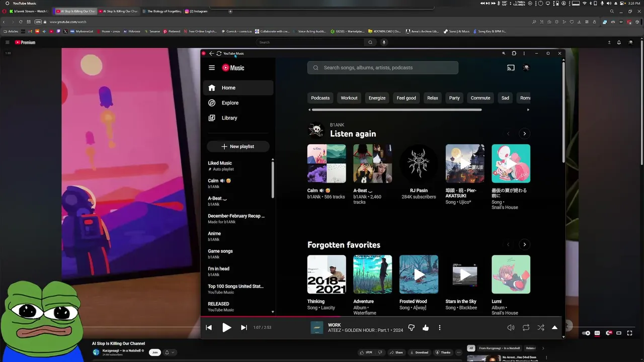This screenshot has height=362, width=644.
Task: Select the Relax mood chip
Action: pos(433,98)
